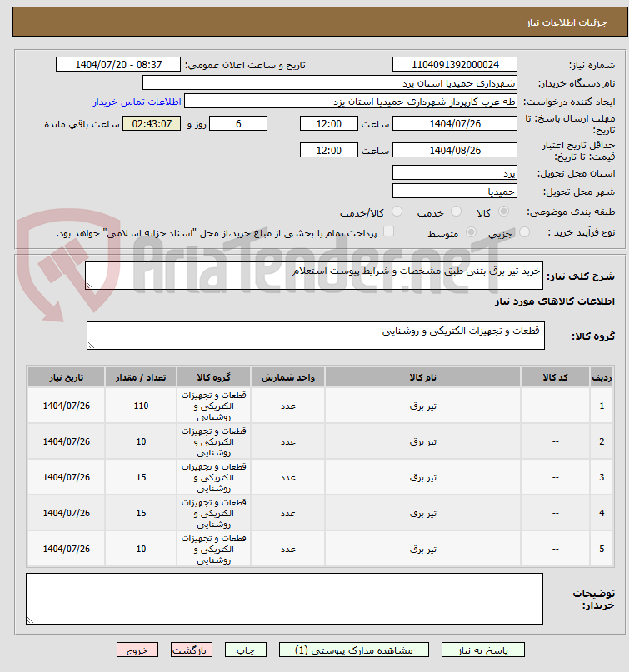Screen dimensions: 629x672
Task: Click unit 'عدد' in row 4
Action: click(287, 513)
